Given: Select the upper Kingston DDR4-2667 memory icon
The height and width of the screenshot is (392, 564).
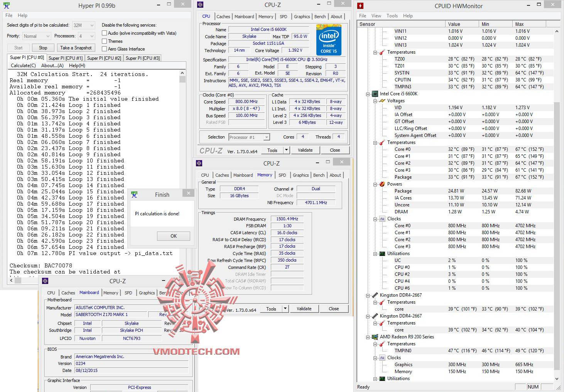Looking at the screenshot, I should 375,295.
